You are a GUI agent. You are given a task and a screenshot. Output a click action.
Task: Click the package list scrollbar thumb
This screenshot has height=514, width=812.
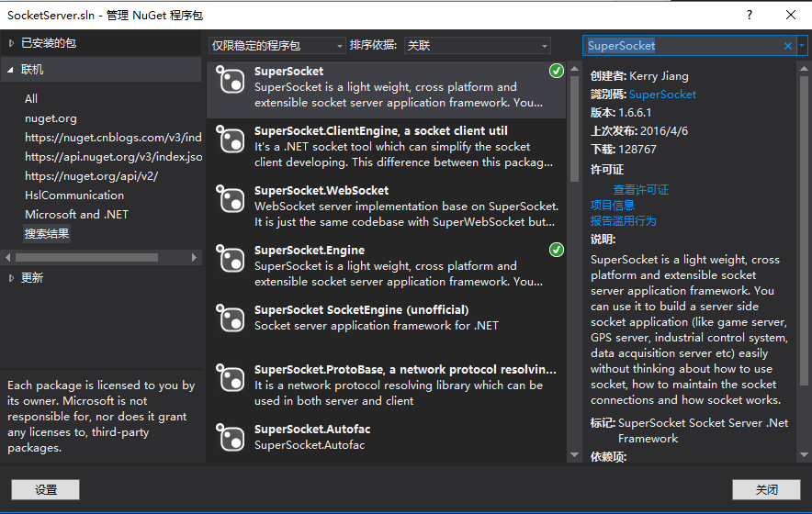[574, 128]
